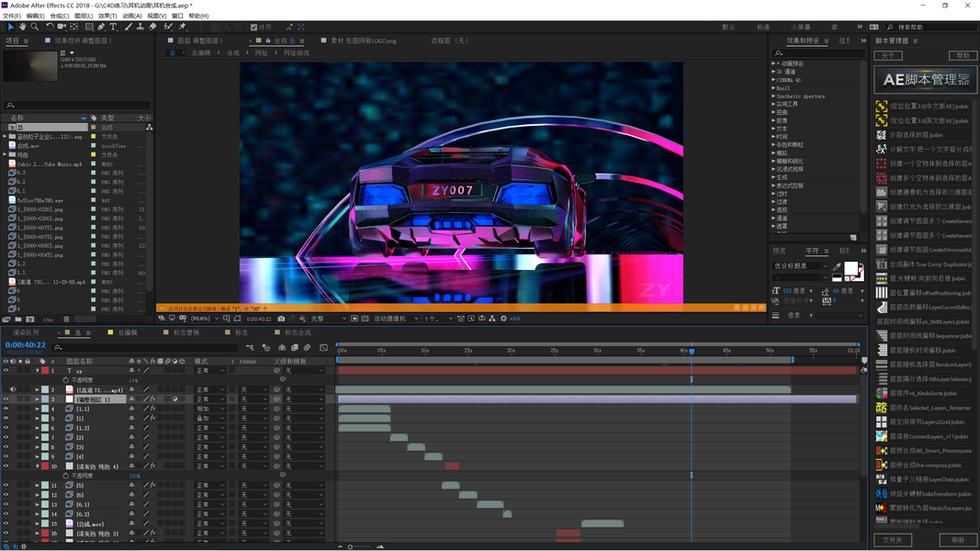Select the Type text tool
Image resolution: width=980 pixels, height=551 pixels.
pyautogui.click(x=113, y=27)
